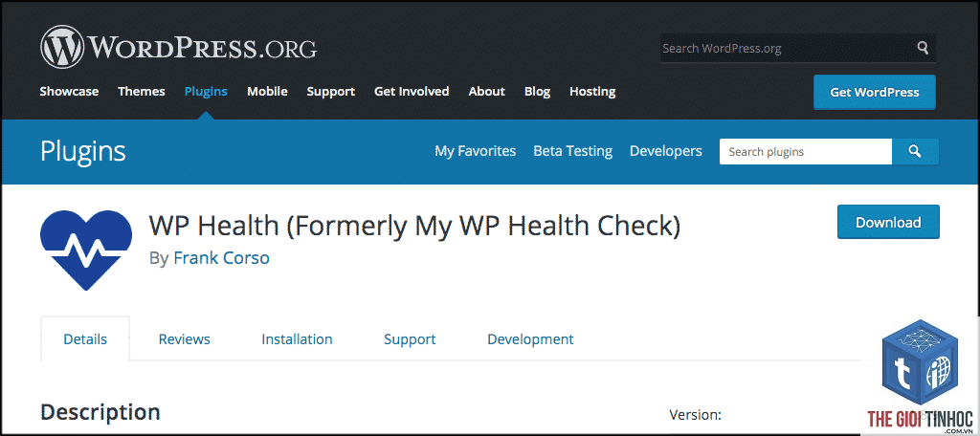Click the Version: label

(x=695, y=415)
